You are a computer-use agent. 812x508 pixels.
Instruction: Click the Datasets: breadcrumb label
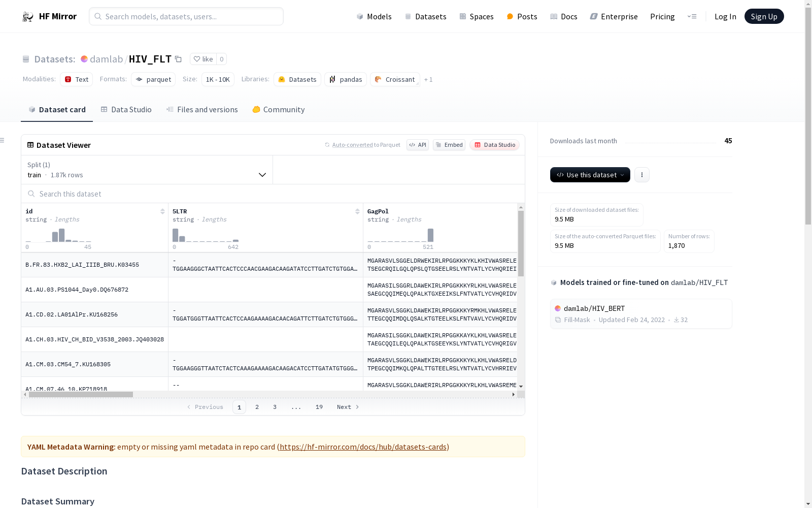pyautogui.click(x=54, y=59)
